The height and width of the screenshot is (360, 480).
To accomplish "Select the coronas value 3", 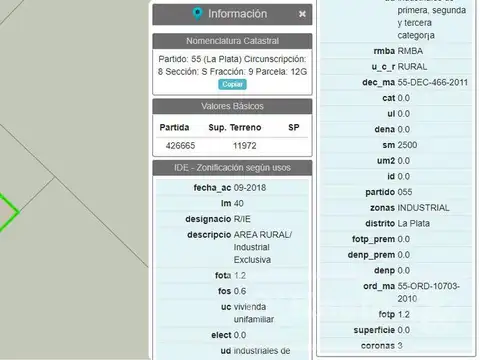I will tap(400, 346).
